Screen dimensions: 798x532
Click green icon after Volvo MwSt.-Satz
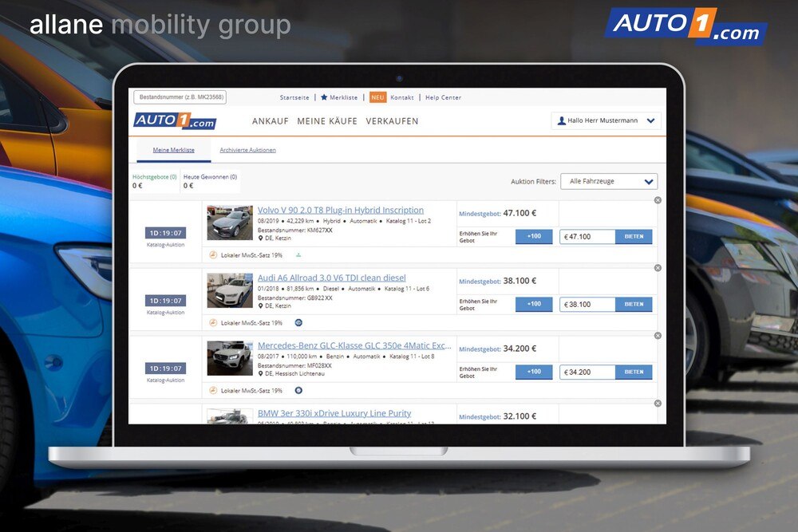298,254
